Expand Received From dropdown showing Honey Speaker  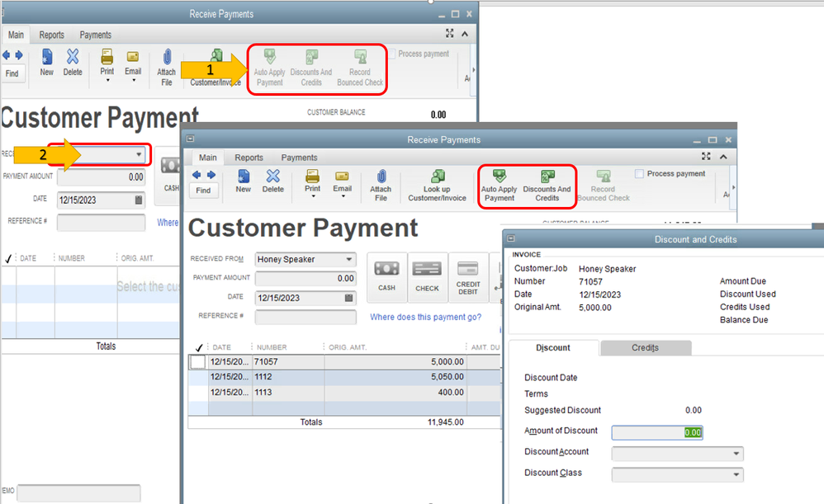tap(349, 259)
